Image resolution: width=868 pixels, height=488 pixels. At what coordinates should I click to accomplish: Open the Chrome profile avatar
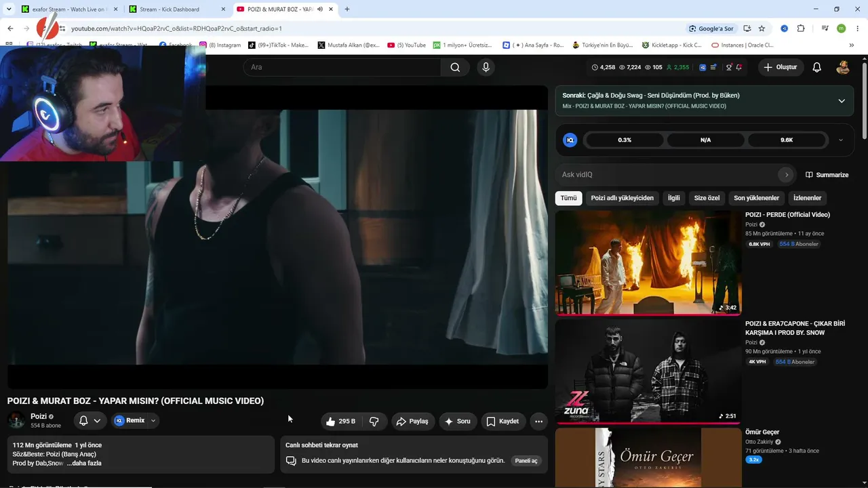842,28
